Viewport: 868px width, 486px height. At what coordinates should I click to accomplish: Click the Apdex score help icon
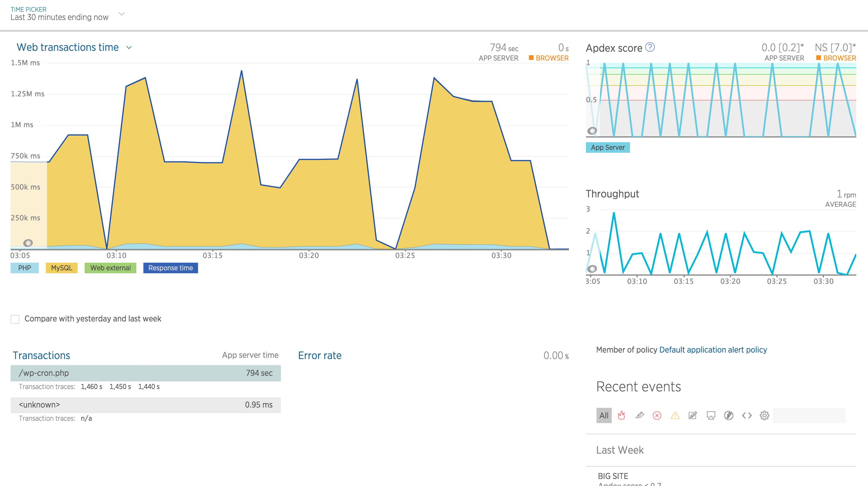[650, 48]
